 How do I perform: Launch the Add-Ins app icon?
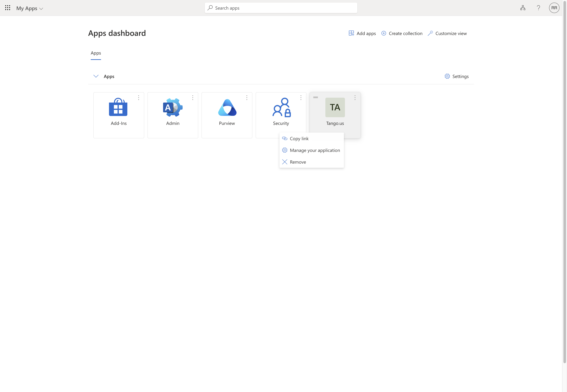118,107
